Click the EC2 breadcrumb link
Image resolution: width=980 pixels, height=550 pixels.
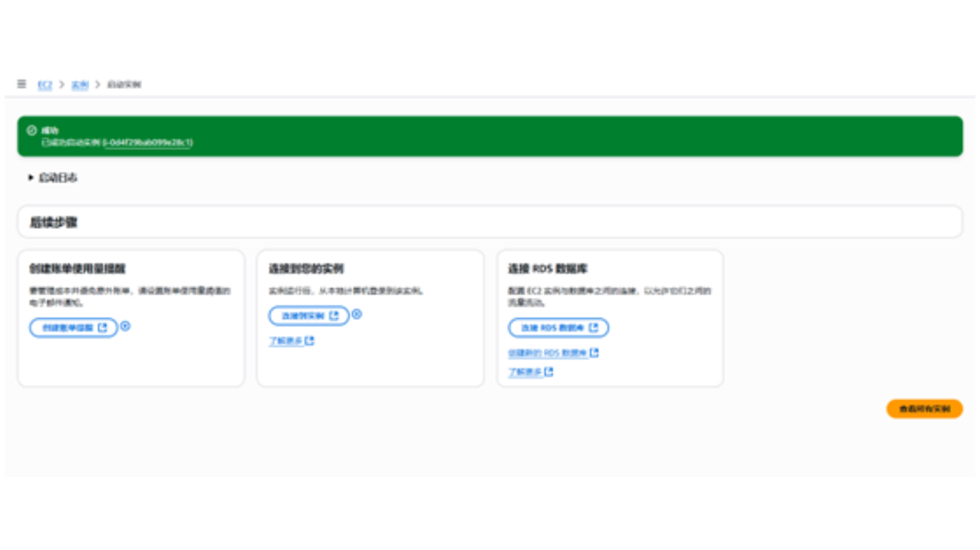44,85
